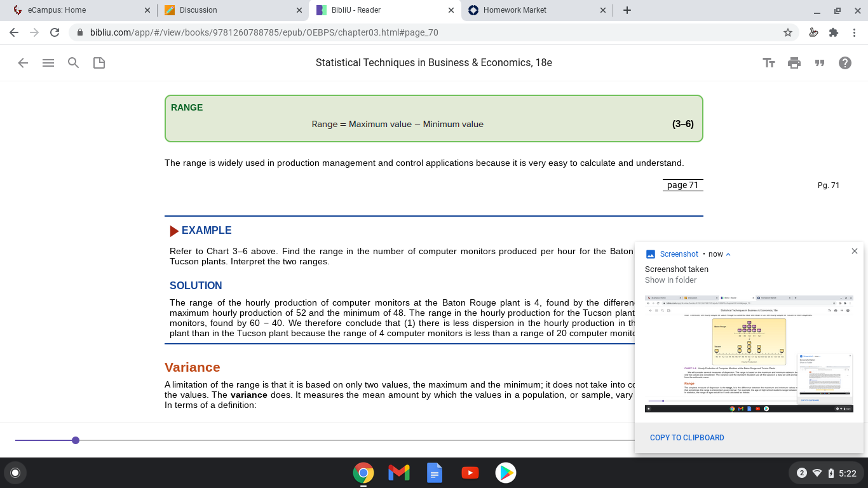Close the Discussion tab
The image size is (868, 488).
[299, 10]
